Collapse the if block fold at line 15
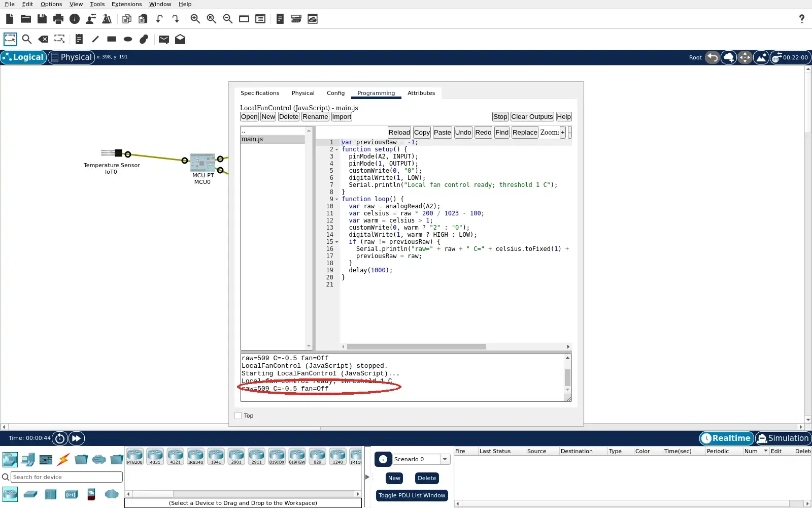 336,242
